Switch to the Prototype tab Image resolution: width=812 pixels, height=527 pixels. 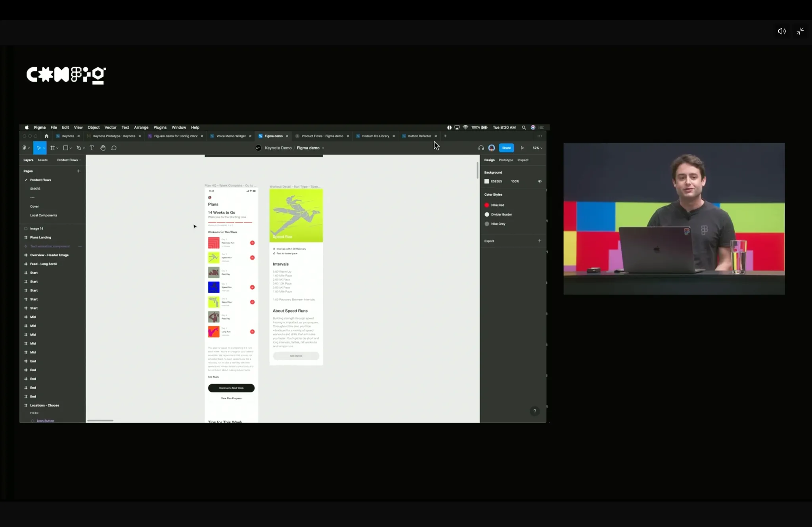click(x=506, y=160)
